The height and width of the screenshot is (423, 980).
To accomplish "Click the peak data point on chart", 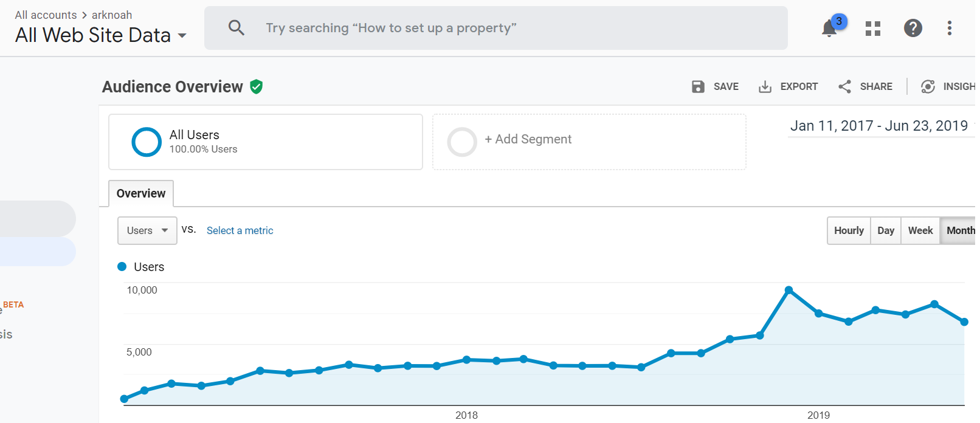I will click(x=788, y=291).
